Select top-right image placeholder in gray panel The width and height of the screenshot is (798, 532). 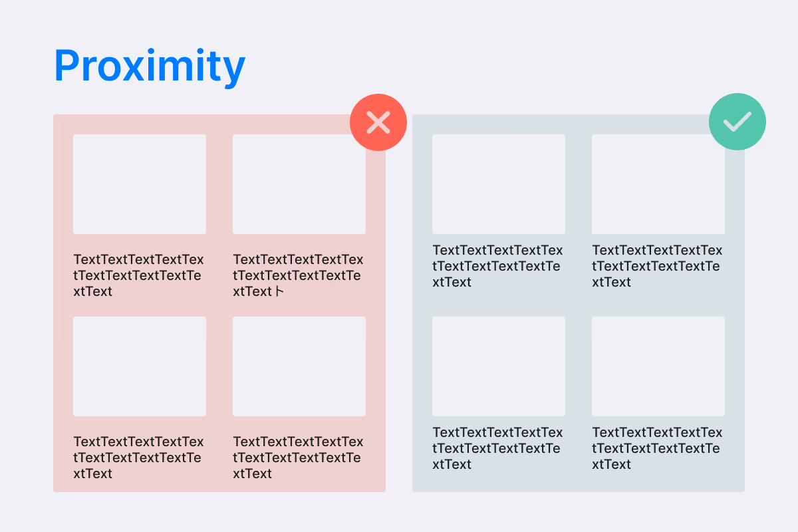(x=658, y=184)
